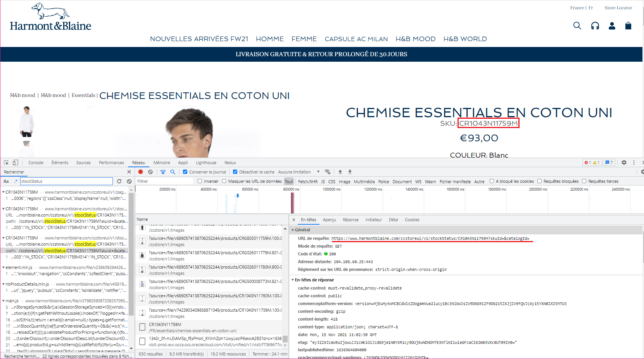Click the 7 messages issues badge
The image size is (644, 359).
(609, 163)
